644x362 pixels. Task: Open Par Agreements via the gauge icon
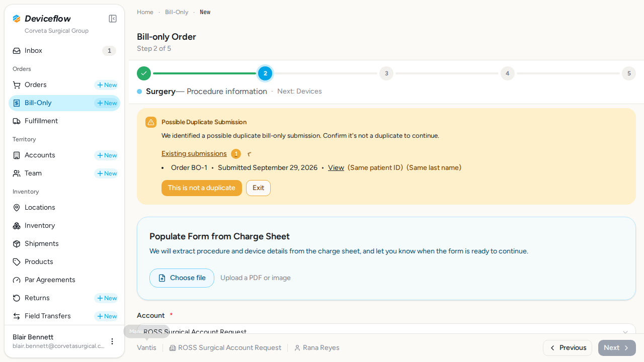click(17, 280)
